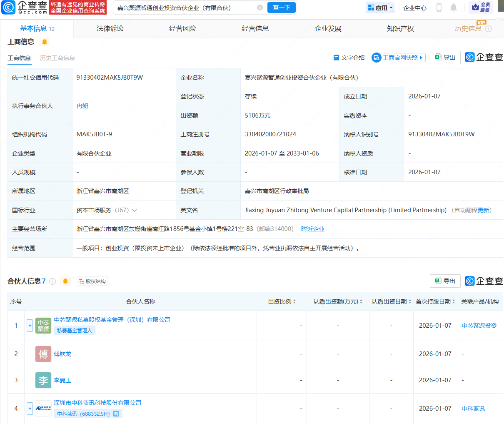Click the 文字介绍 text introduction icon
504x424 pixels.
(337, 58)
